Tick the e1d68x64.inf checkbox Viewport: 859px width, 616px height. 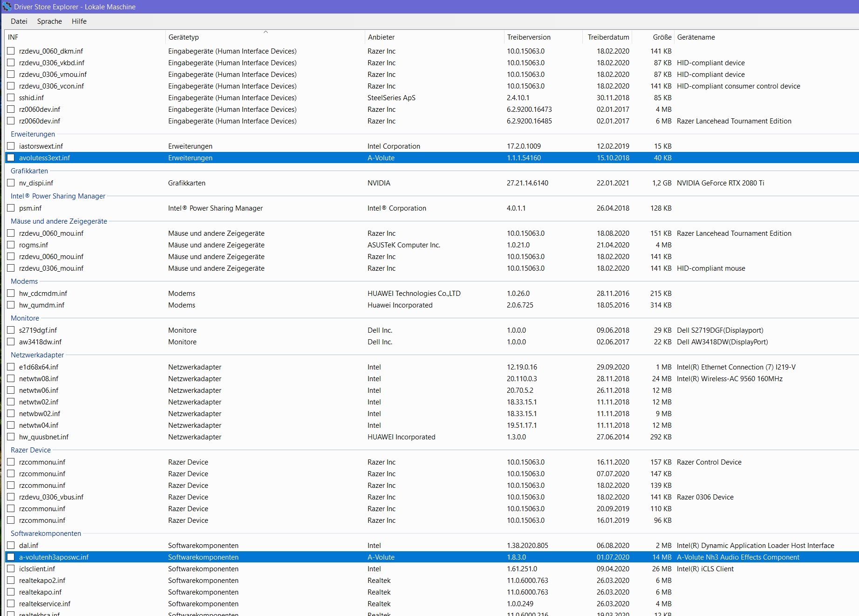tap(11, 367)
